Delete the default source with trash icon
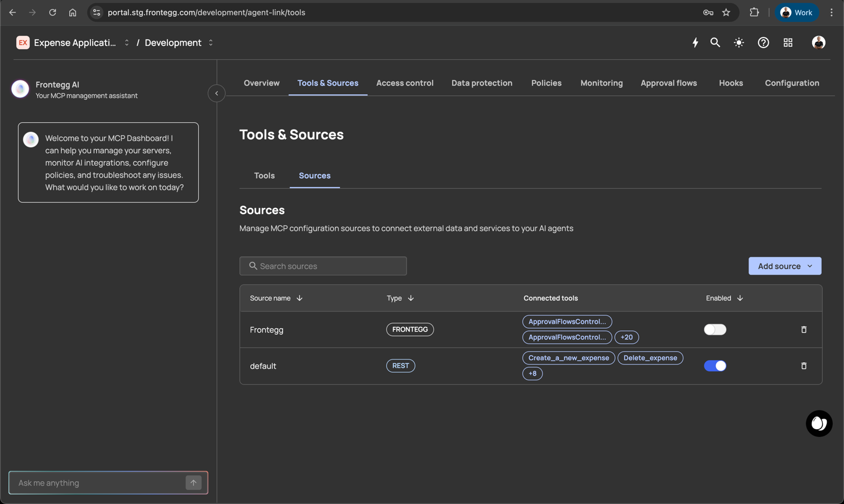The height and width of the screenshot is (504, 844). (x=804, y=366)
